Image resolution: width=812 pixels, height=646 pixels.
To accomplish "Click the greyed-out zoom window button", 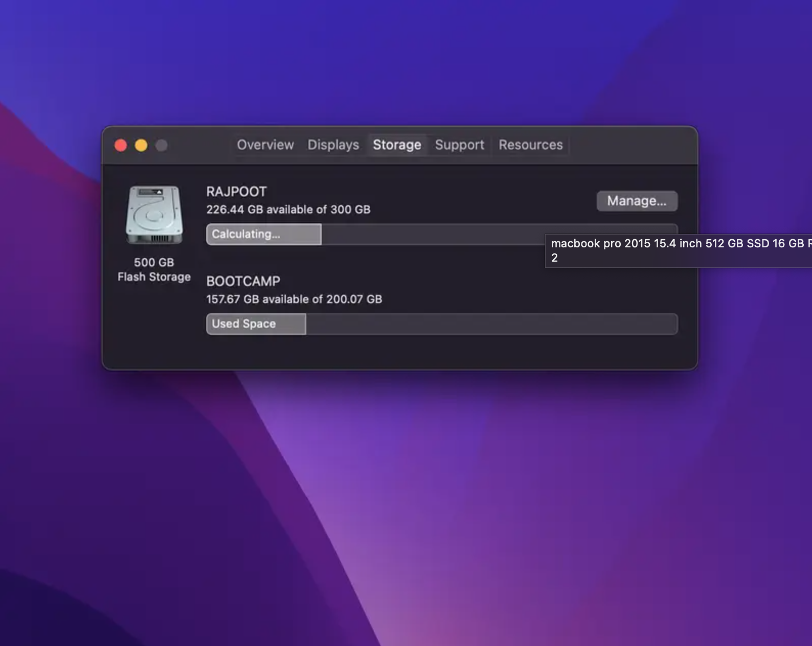I will coord(162,146).
